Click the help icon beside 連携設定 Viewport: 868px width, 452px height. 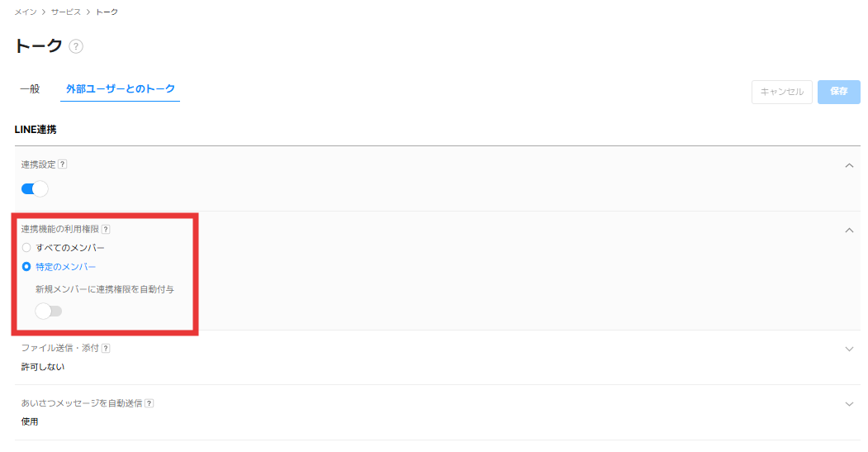63,164
